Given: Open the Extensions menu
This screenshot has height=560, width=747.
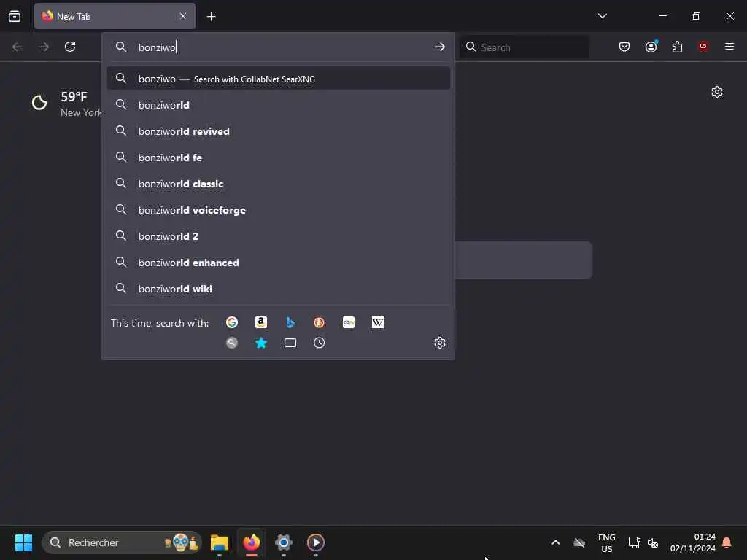Looking at the screenshot, I should pos(677,47).
